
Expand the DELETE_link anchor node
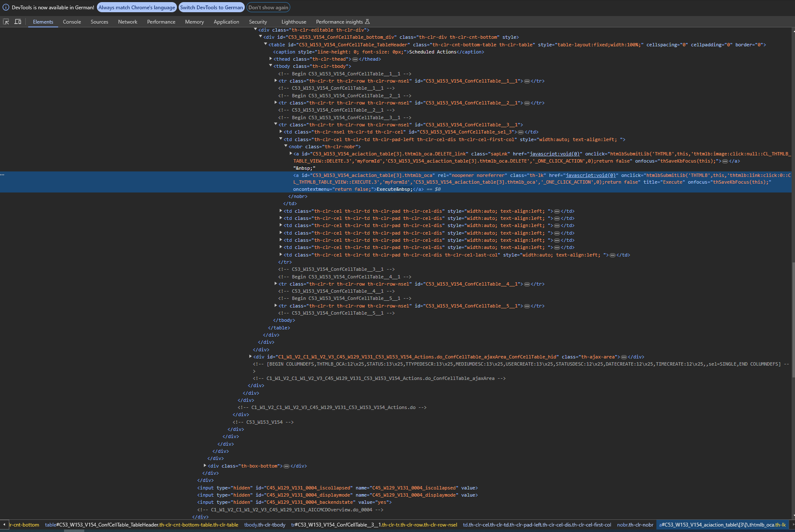click(x=291, y=153)
